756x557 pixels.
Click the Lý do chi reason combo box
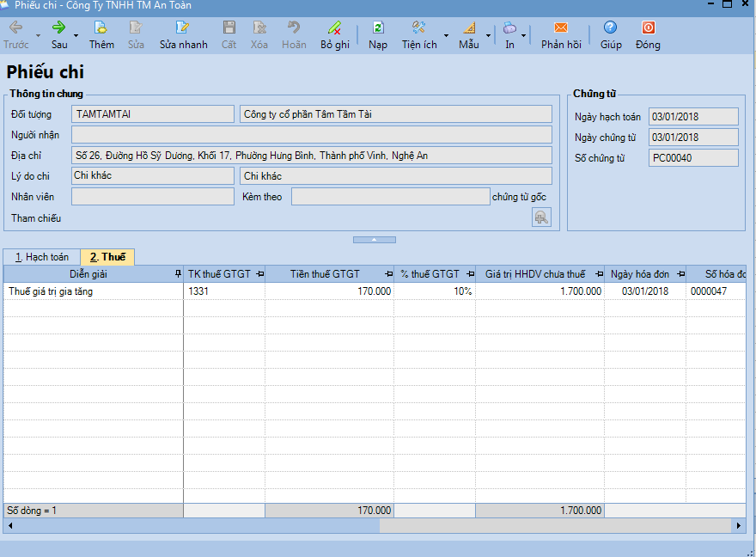(x=153, y=175)
